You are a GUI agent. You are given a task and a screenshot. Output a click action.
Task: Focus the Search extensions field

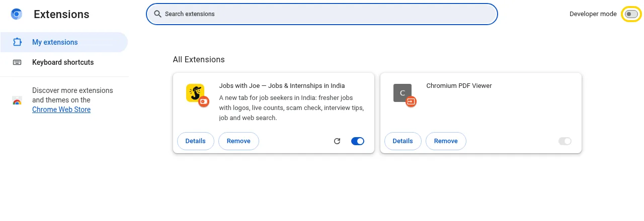point(322,14)
